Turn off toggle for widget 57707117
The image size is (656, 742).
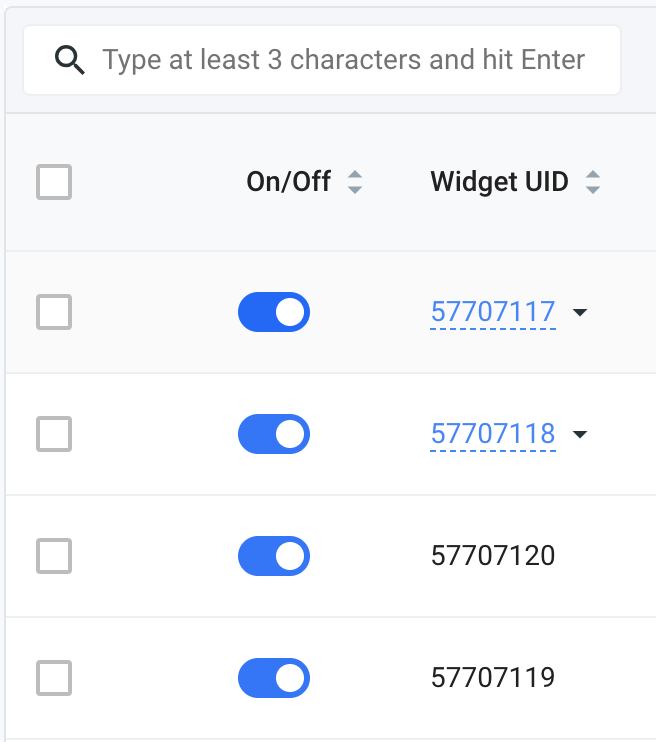274,312
